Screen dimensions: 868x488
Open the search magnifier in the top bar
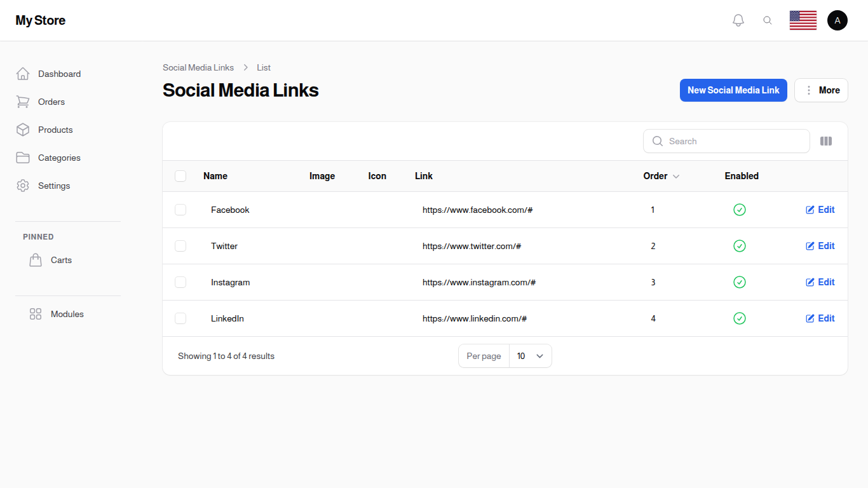768,20
